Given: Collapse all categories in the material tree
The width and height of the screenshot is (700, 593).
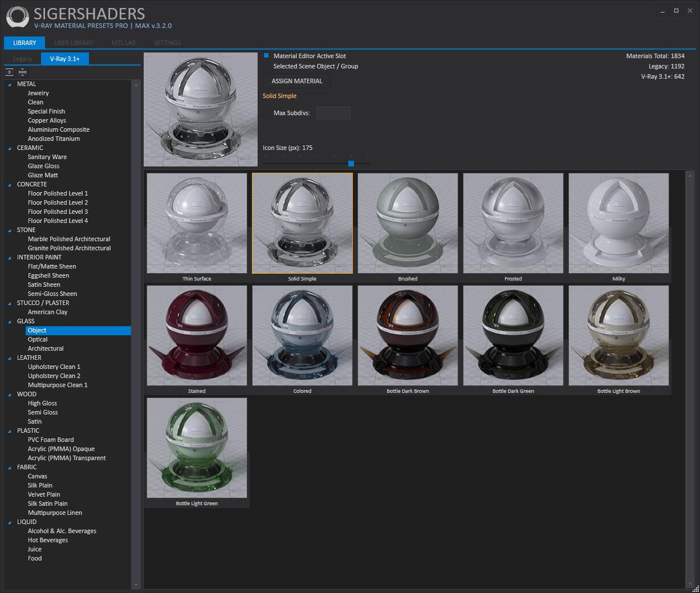Looking at the screenshot, I should 22,72.
